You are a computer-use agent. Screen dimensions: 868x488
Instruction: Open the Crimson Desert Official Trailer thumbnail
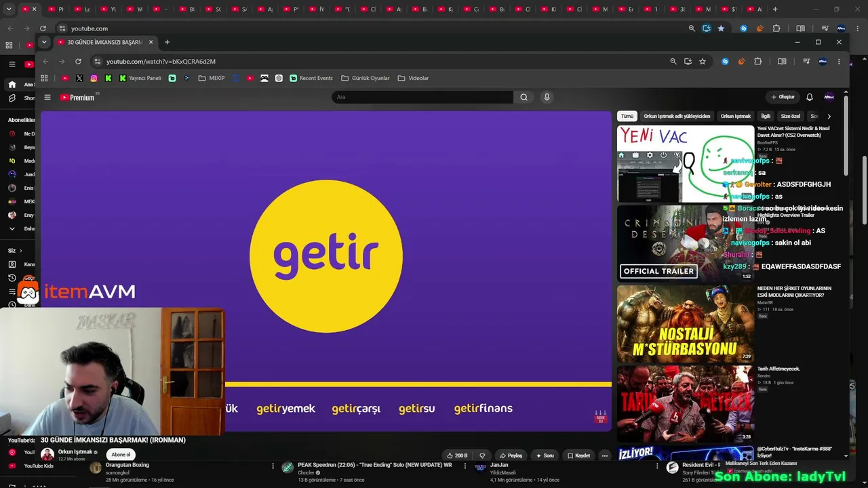(686, 243)
